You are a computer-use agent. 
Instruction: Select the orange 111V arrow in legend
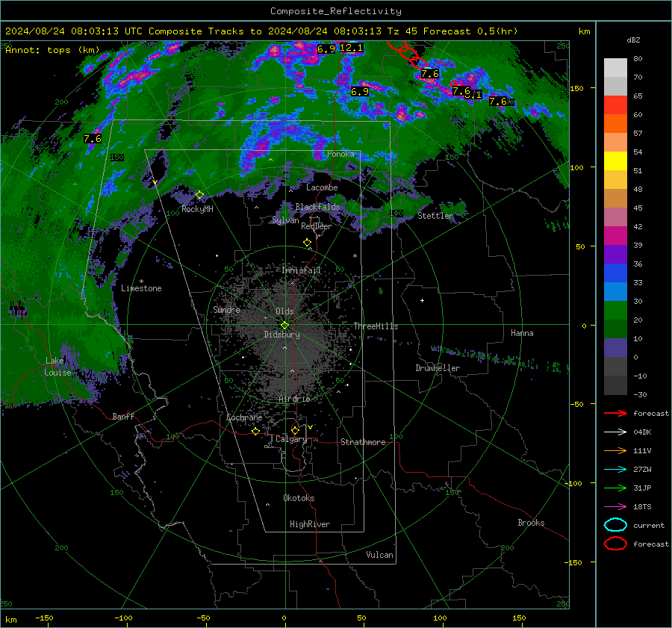tap(615, 450)
